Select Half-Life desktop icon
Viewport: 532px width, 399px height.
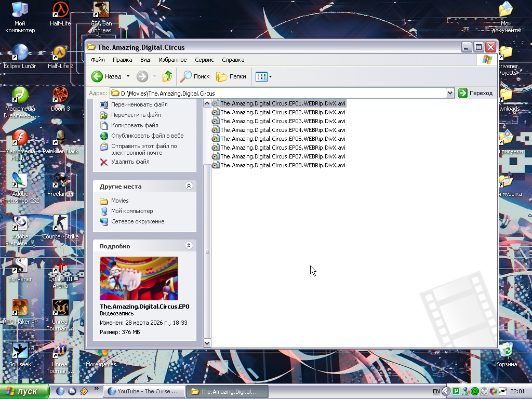click(60, 14)
